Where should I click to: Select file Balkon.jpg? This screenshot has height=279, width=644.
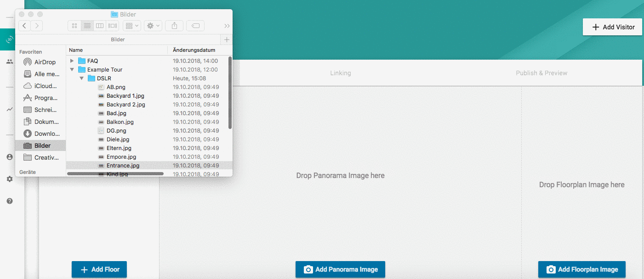[x=147, y=122]
